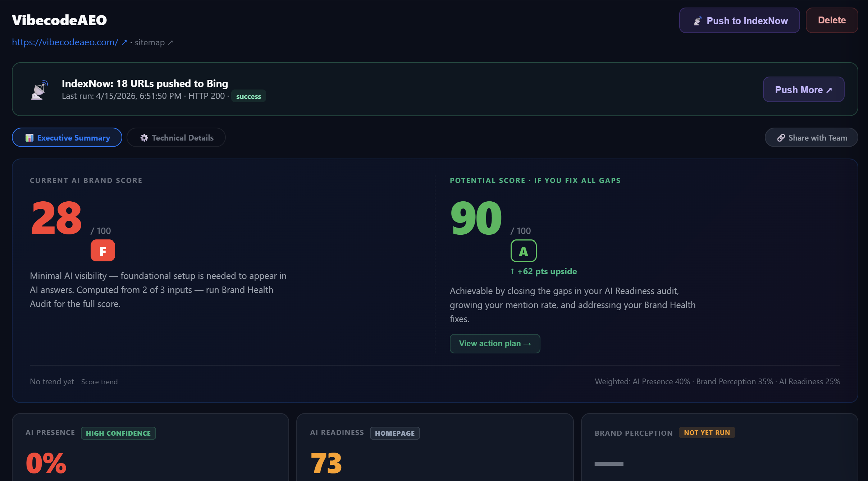Click the satellite icon in Push to IndexNow

click(698, 21)
